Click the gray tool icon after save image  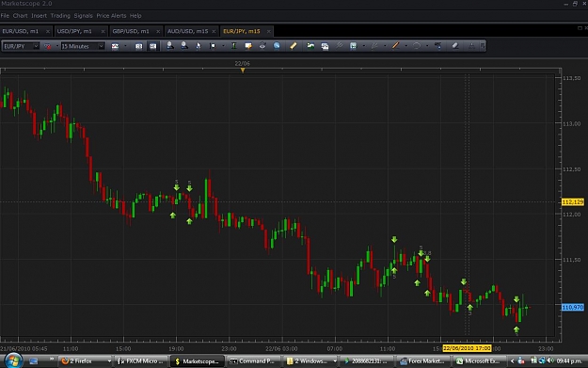(340, 46)
